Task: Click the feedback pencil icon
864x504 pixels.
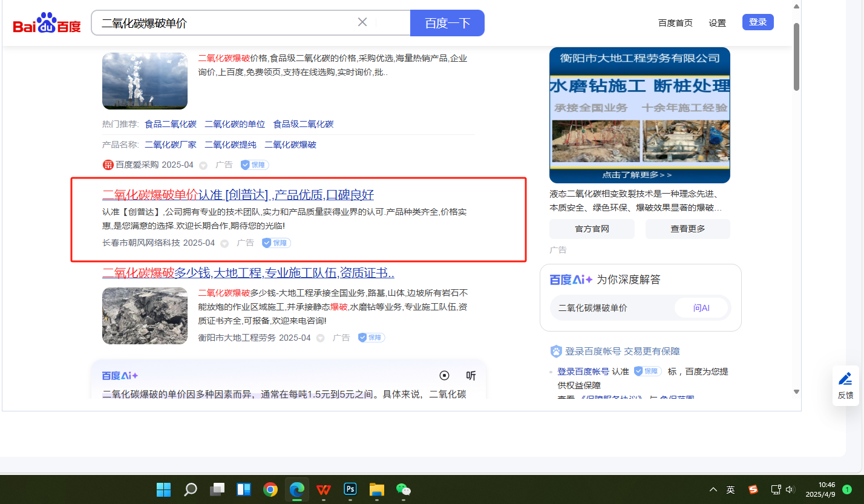Action: click(845, 379)
